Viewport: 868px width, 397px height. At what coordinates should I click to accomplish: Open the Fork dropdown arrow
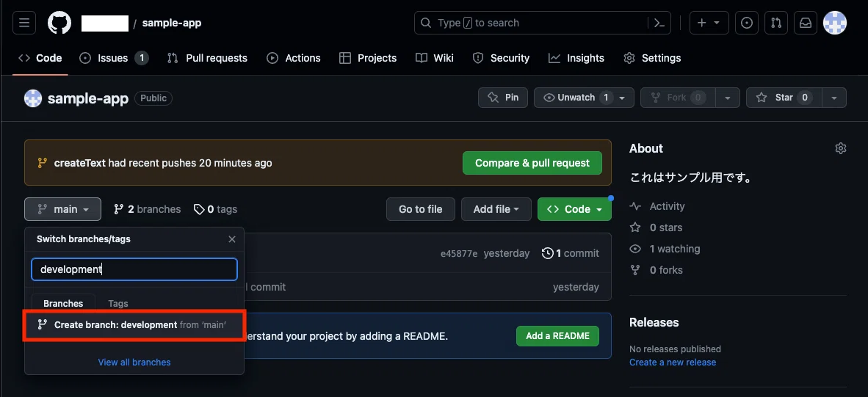tap(728, 98)
